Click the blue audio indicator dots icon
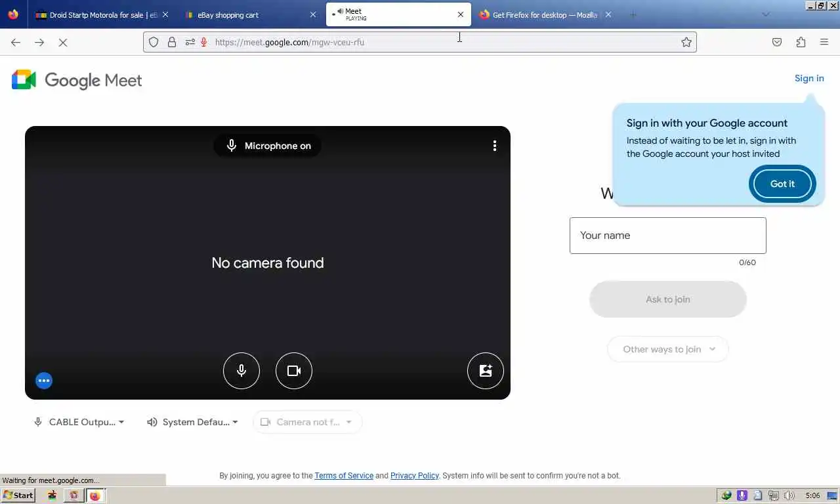Viewport: 840px width, 504px height. (x=44, y=381)
